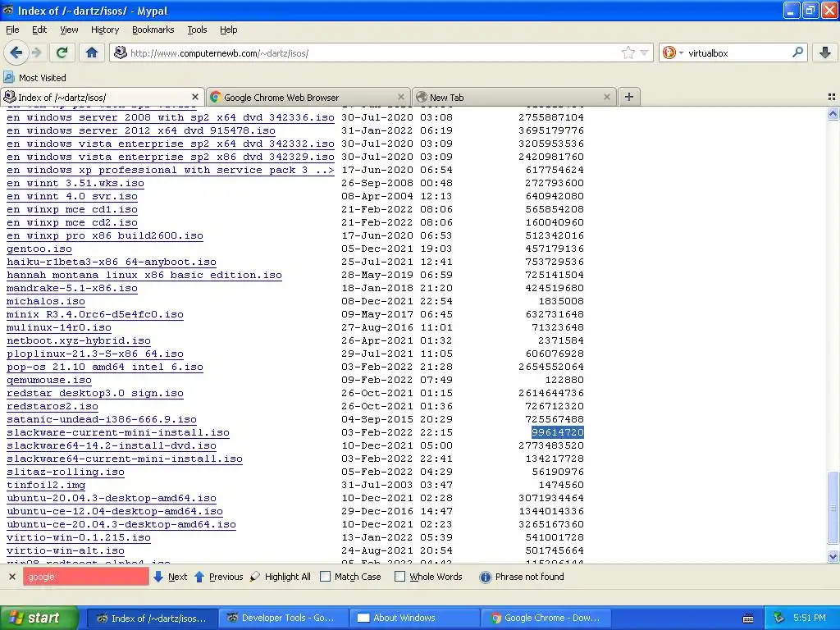This screenshot has height=630, width=840.
Task: Open the Help menu
Action: tap(228, 30)
